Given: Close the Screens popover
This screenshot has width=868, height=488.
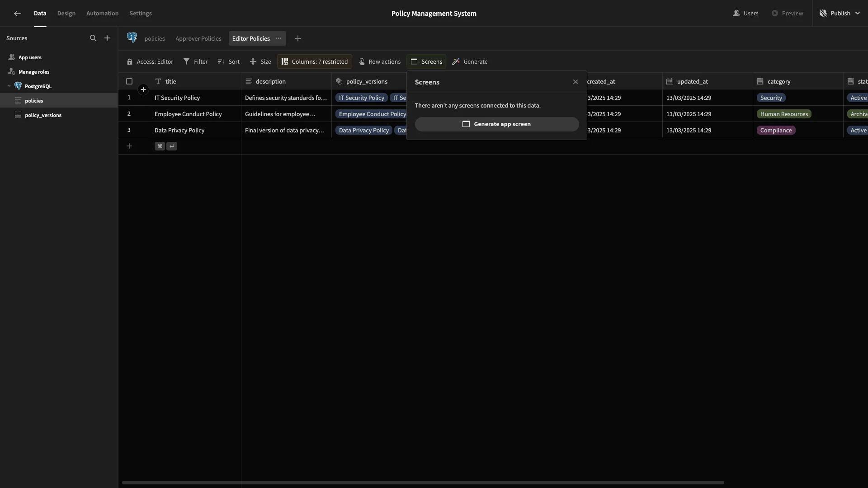Looking at the screenshot, I should point(576,82).
